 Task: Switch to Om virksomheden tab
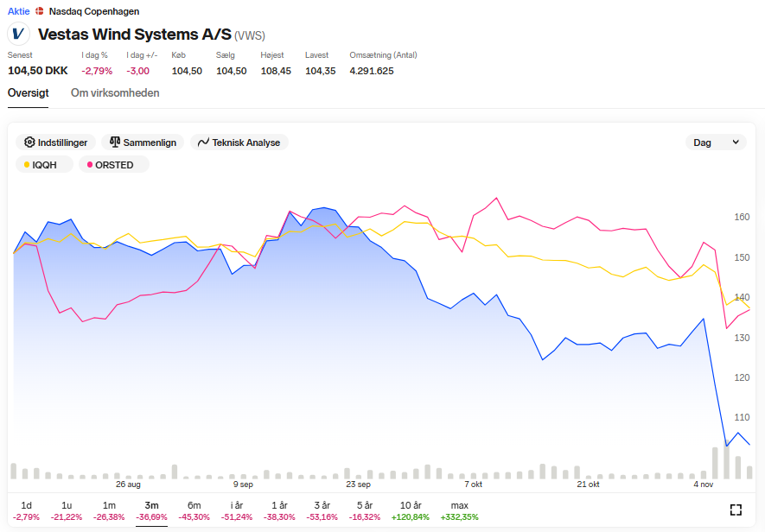(115, 92)
